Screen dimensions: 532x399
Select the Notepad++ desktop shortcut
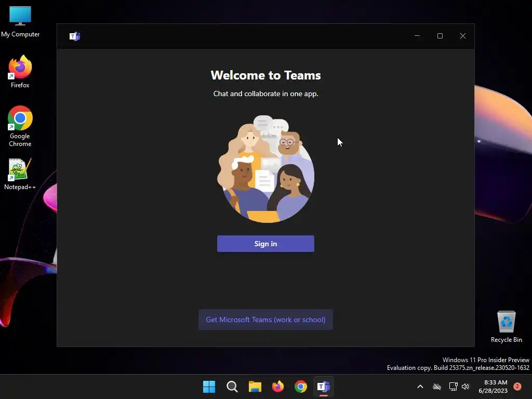pos(20,174)
